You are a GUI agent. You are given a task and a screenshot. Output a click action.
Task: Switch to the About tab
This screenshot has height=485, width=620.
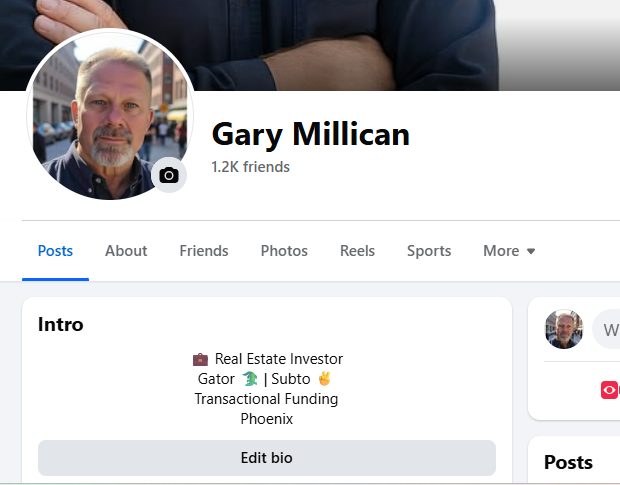[126, 251]
